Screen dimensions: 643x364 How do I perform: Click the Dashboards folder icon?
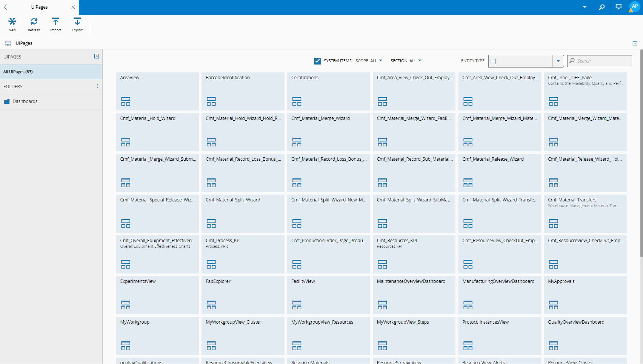coord(7,101)
